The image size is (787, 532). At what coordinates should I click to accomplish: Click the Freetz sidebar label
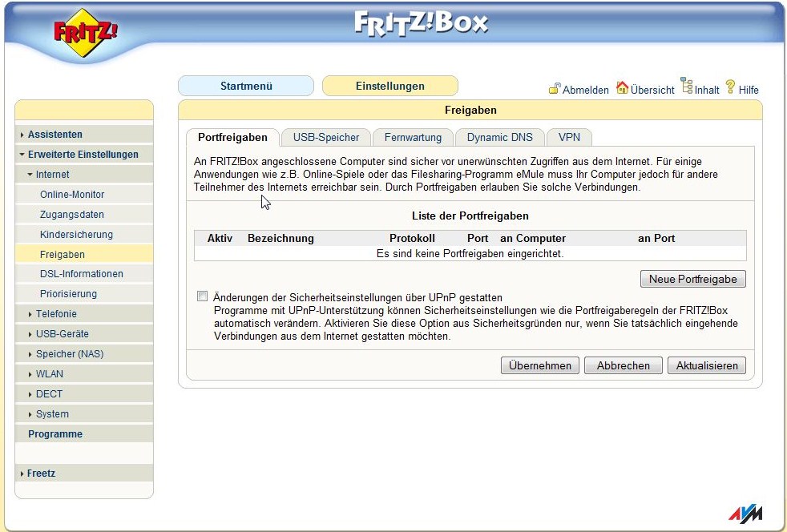pyautogui.click(x=41, y=474)
